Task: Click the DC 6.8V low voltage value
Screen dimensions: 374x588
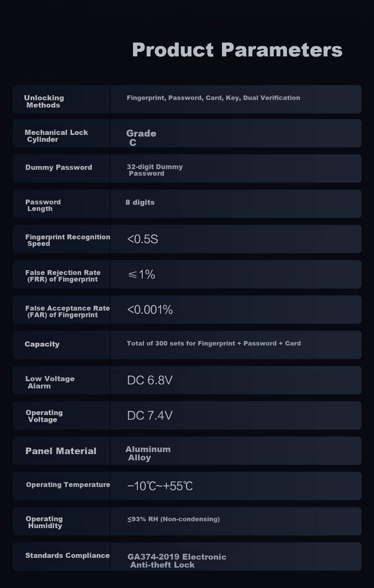Action: 150,380
